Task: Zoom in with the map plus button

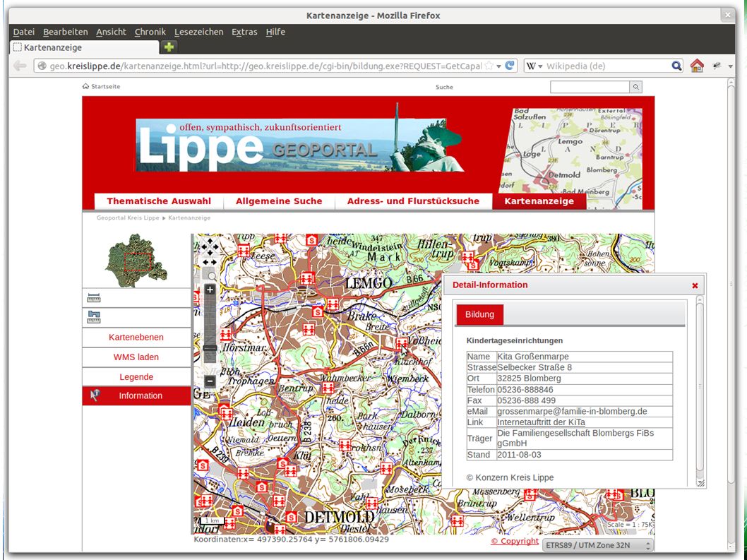Action: coord(210,290)
